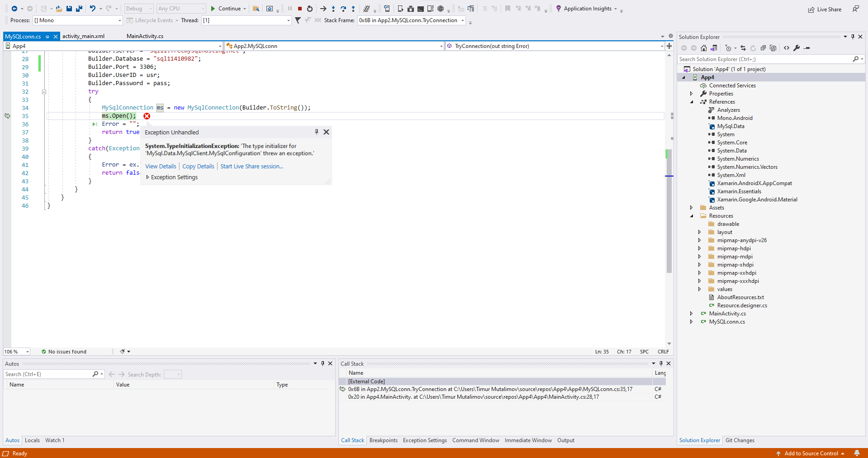Collapse the try block at line 32
This screenshot has width=868, height=458.
pyautogui.click(x=44, y=91)
